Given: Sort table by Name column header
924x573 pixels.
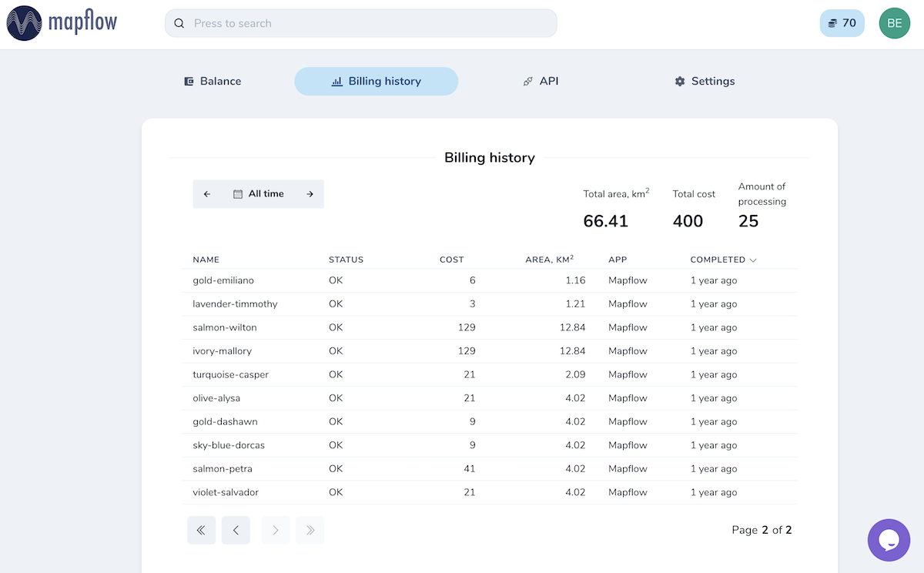Looking at the screenshot, I should [206, 260].
